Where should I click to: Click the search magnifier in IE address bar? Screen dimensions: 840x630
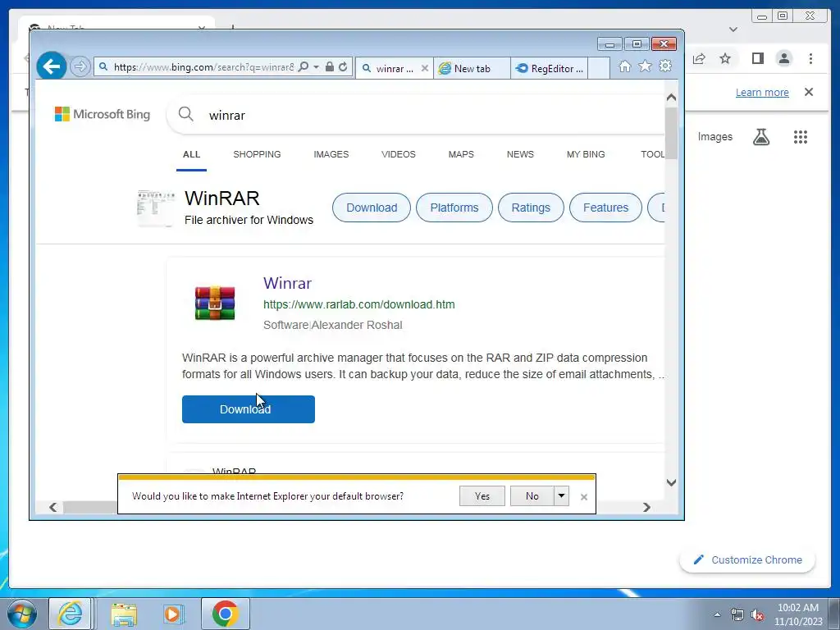304,67
